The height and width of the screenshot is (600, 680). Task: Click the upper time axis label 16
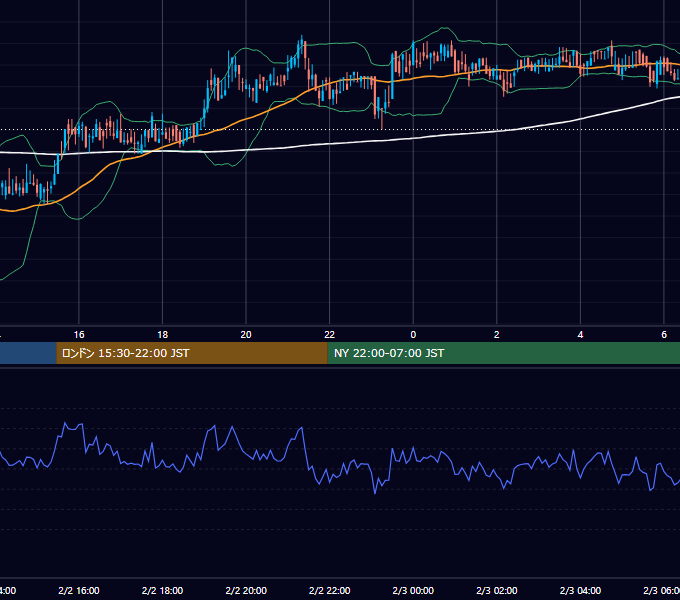[x=79, y=335]
